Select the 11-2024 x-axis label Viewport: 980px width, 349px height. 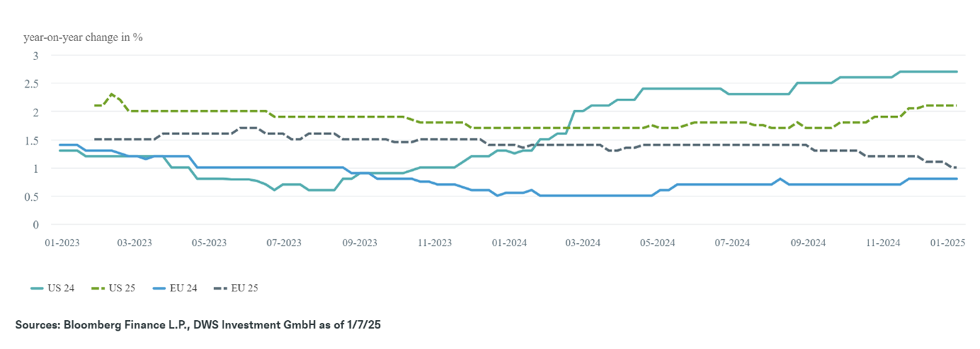882,242
